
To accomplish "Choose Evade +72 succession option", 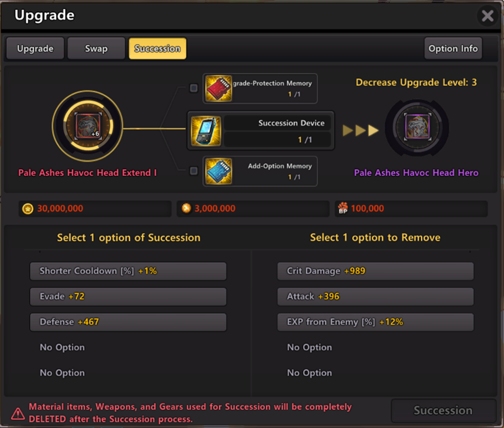I will (x=128, y=297).
